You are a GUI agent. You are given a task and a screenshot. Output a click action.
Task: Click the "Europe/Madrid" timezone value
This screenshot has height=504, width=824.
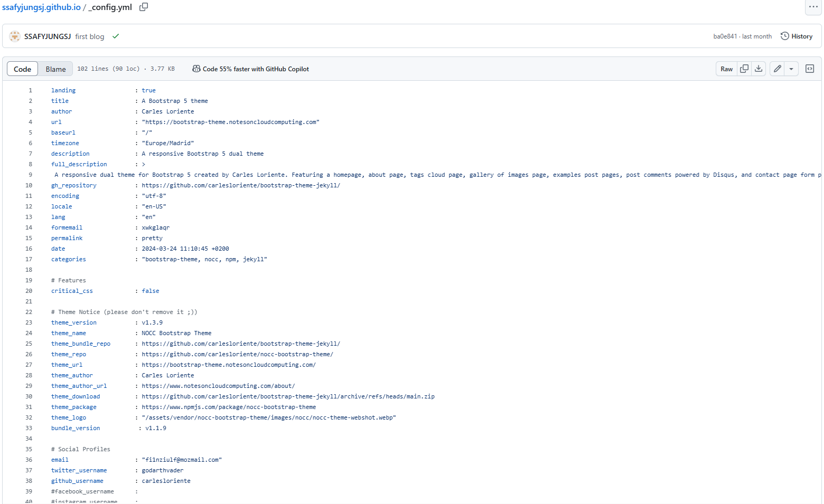168,143
